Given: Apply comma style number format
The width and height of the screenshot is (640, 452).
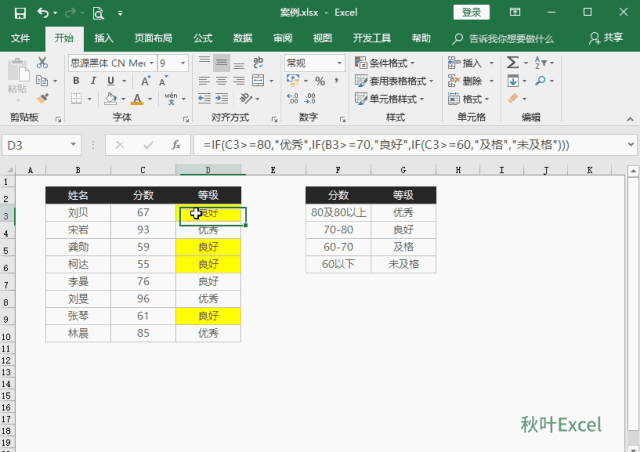Looking at the screenshot, I should coord(337,81).
